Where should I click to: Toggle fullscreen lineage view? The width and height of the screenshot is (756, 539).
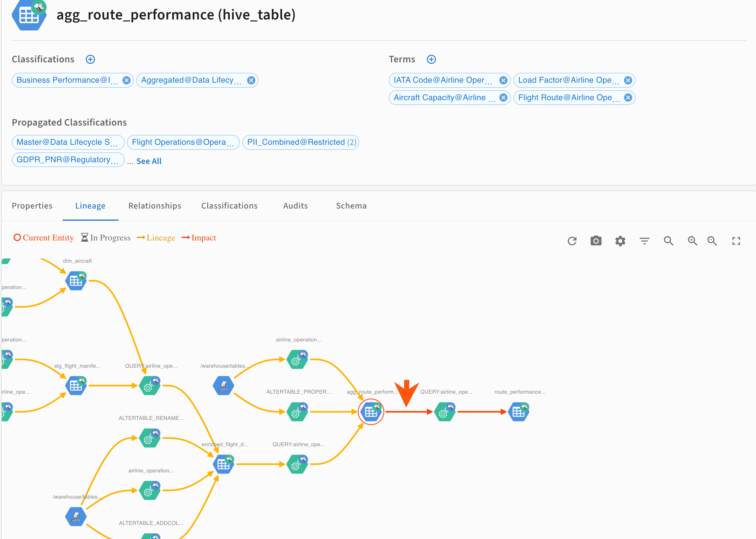pyautogui.click(x=736, y=241)
